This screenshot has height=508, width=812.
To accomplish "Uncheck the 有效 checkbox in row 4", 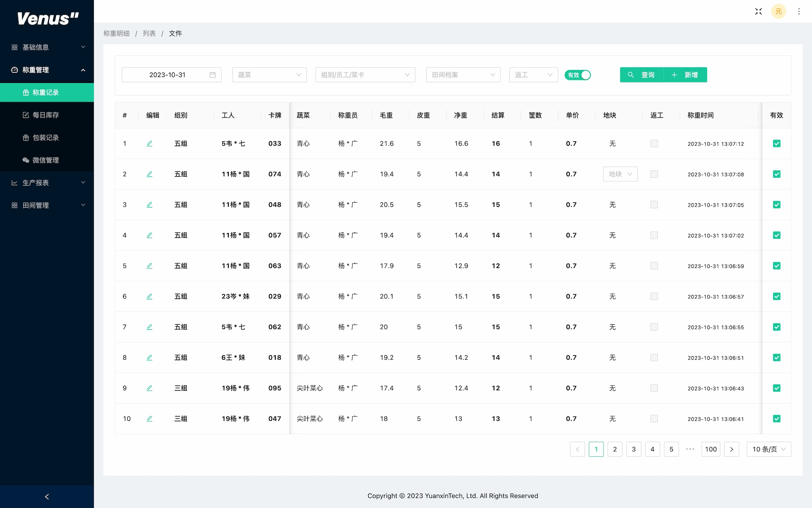I will point(776,235).
